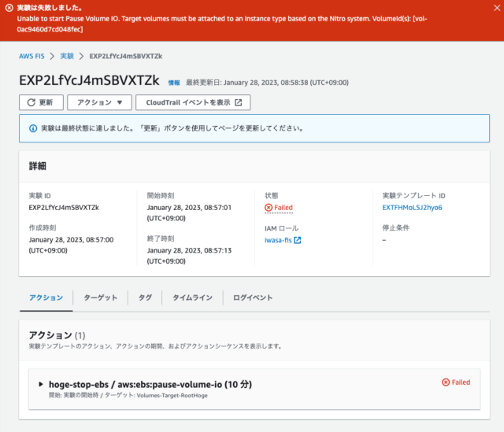The width and height of the screenshot is (504, 432).
Task: Click the page title EXP2LfYcJ4mSBVXTZk heading
Action: tap(89, 80)
